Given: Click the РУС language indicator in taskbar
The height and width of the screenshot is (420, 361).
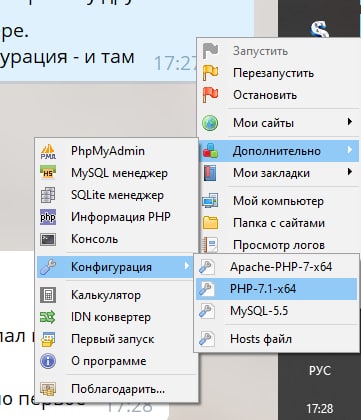Looking at the screenshot, I should point(320,370).
